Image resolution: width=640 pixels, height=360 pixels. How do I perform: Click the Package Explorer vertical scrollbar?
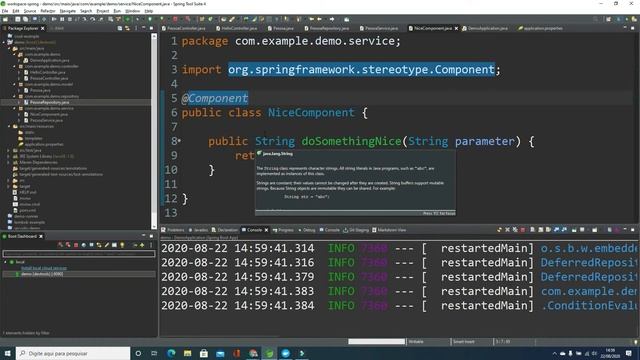point(154,131)
